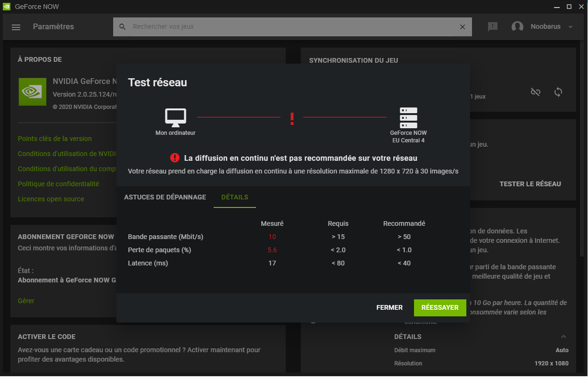Click the Noobarus user avatar
This screenshot has height=380, width=588.
[517, 27]
